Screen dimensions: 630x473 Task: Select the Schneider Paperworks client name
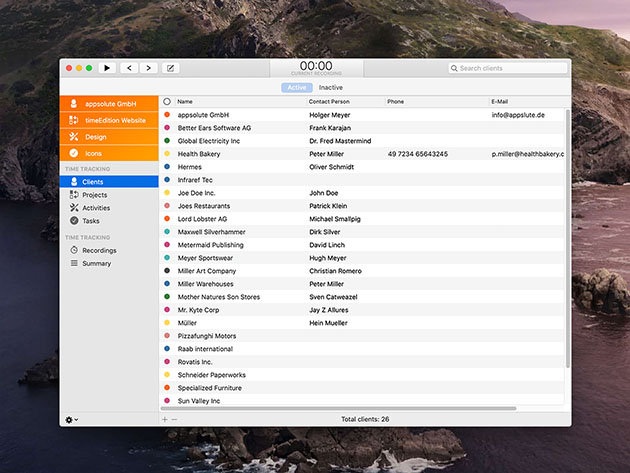tap(212, 375)
